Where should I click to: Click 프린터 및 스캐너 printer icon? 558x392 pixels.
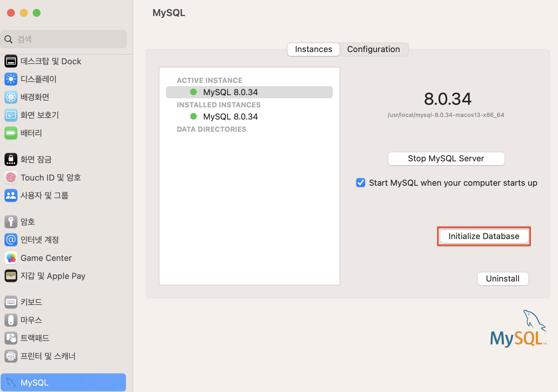[x=11, y=356]
